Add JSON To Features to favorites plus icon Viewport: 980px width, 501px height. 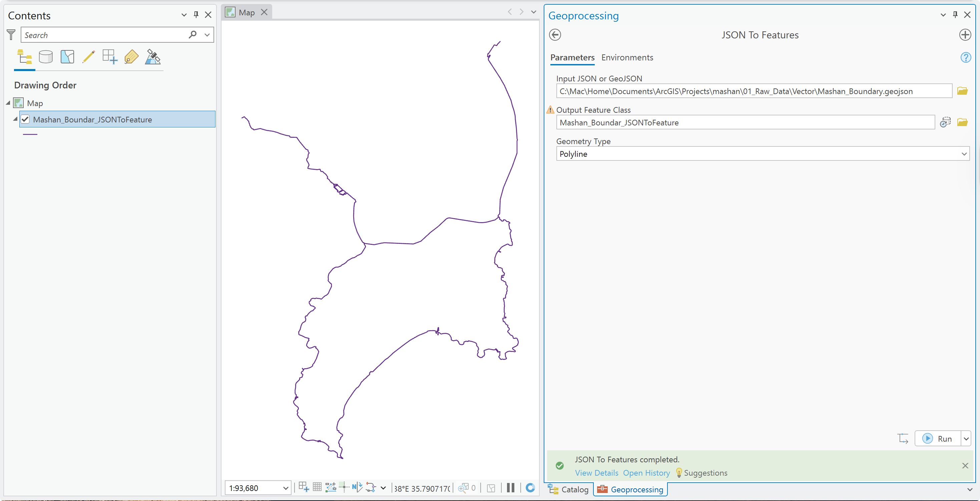[x=965, y=35]
